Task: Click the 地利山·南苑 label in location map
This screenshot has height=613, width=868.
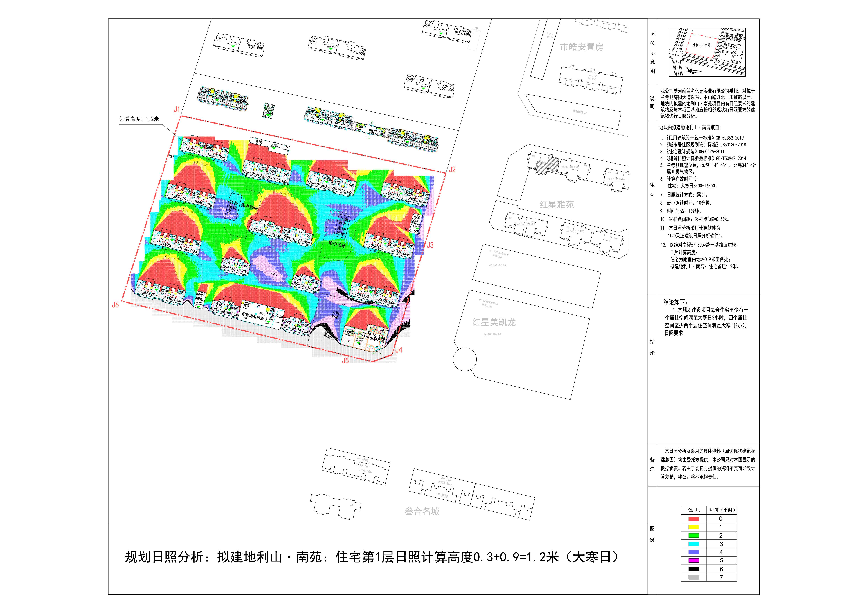Action: point(701,45)
